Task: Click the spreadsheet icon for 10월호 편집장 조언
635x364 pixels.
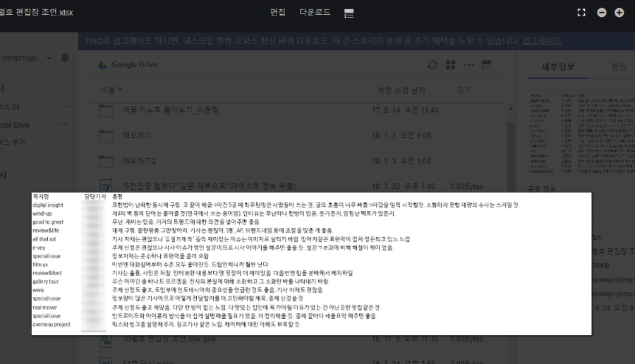Action: [106, 341]
